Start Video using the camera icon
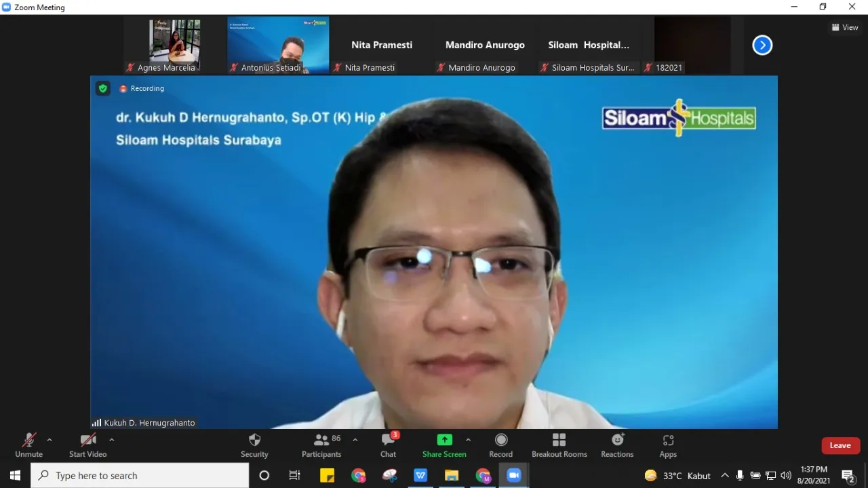The width and height of the screenshot is (868, 488). [87, 445]
